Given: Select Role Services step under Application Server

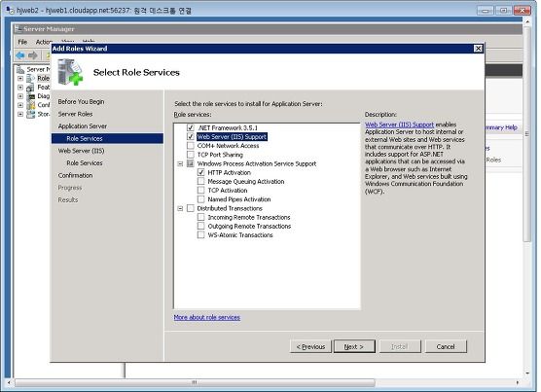Looking at the screenshot, I should (107, 138).
